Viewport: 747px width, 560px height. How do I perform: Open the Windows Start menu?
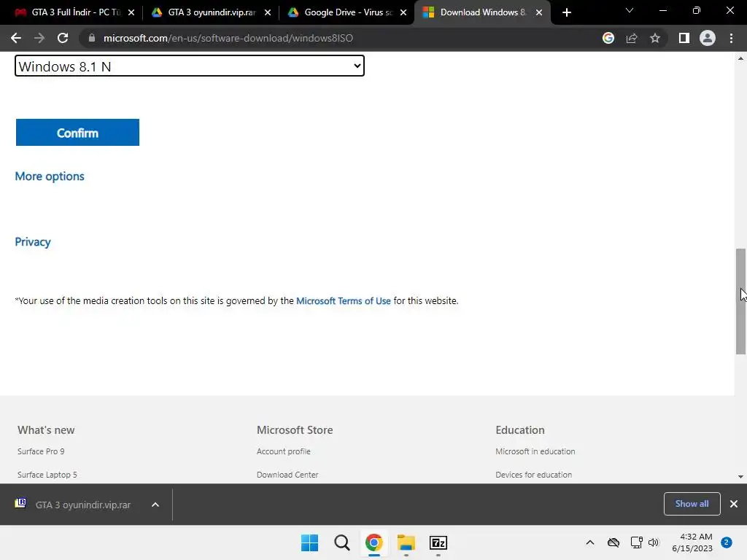pos(309,542)
